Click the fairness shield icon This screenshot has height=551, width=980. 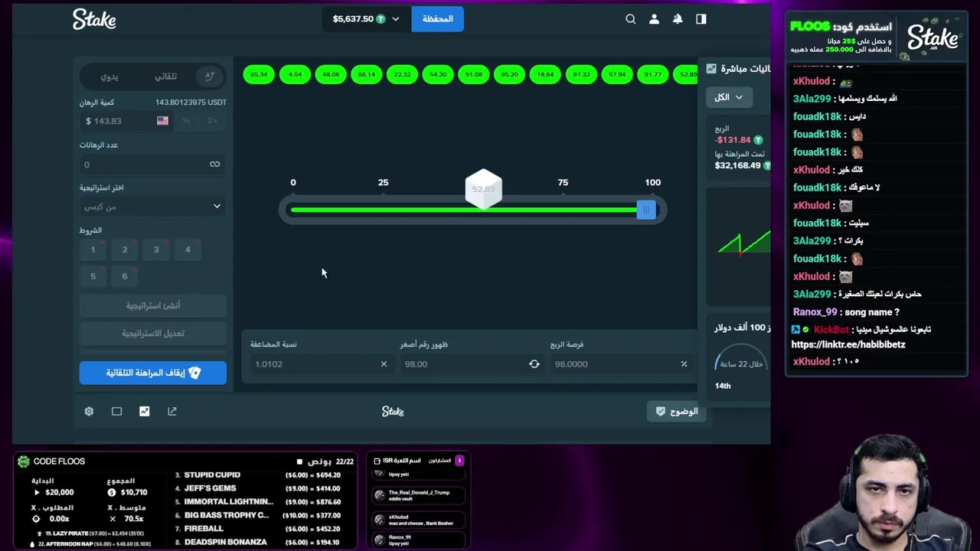click(x=661, y=412)
